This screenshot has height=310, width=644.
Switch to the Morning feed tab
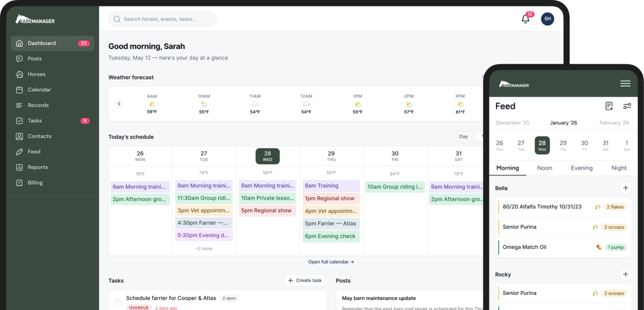click(508, 168)
